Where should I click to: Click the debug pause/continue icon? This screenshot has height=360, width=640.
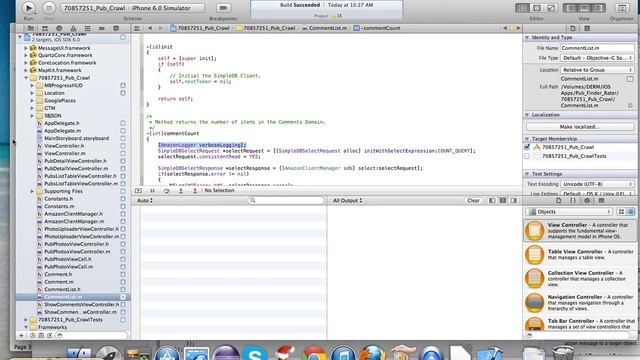click(152, 191)
